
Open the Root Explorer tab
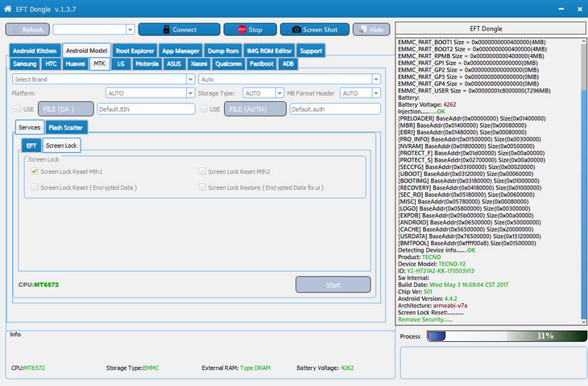click(135, 51)
